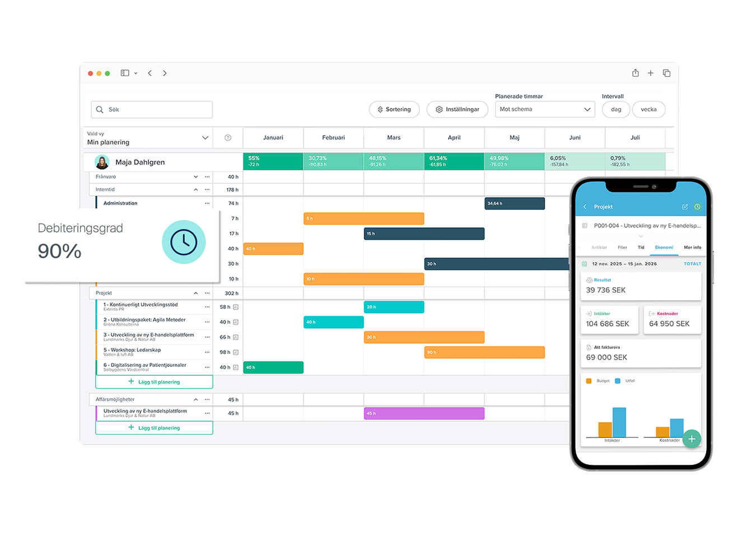
Task: Tap the green clock icon on phone
Action: point(697,207)
